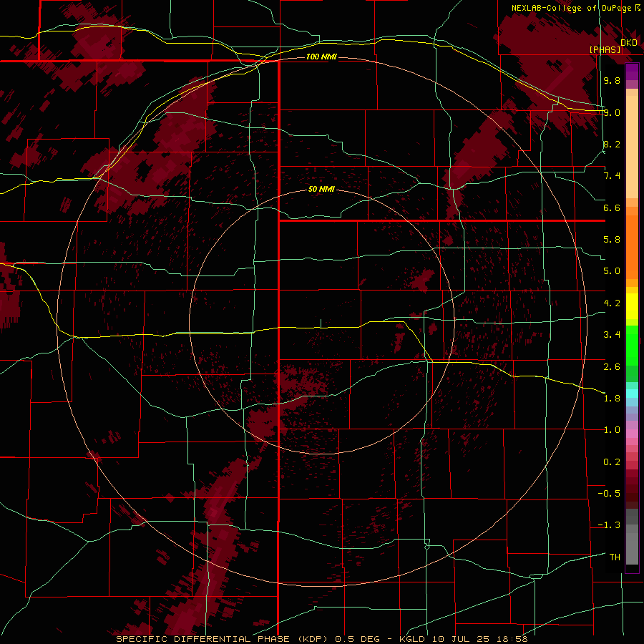644x644 pixels.
Task: Click the -1.3 legend value
Action: [x=609, y=525]
